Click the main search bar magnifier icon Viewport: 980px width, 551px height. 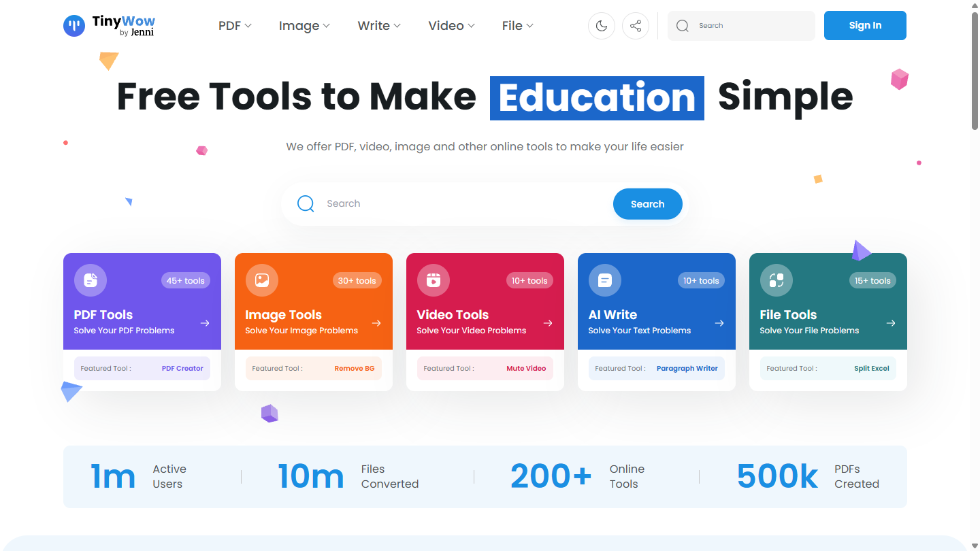pyautogui.click(x=306, y=203)
